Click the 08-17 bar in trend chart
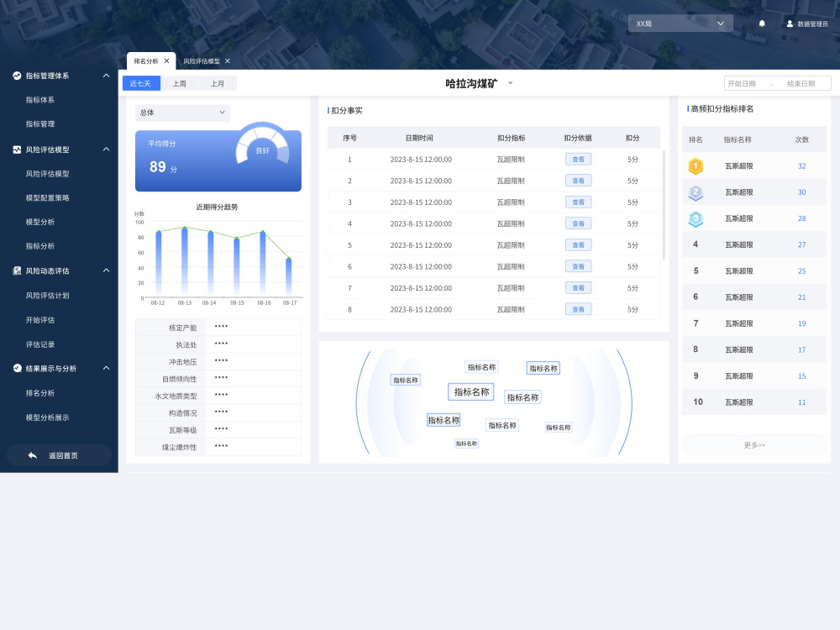This screenshot has height=630, width=840. tap(289, 277)
